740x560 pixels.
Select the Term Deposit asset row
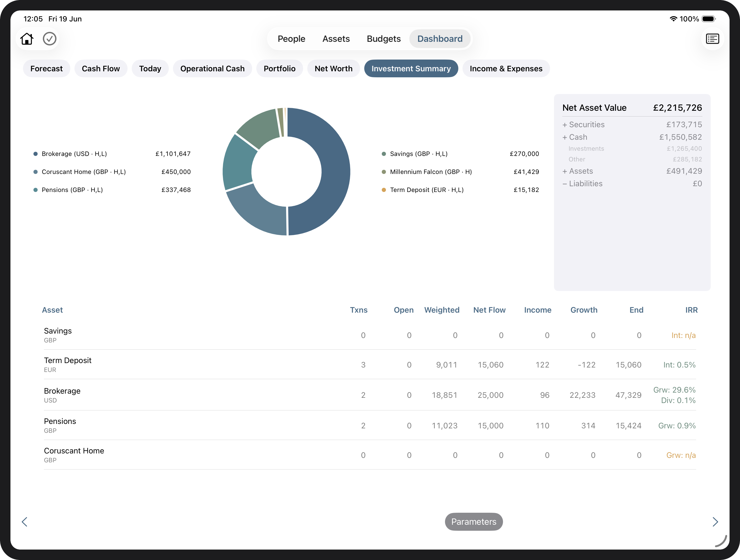(x=370, y=364)
